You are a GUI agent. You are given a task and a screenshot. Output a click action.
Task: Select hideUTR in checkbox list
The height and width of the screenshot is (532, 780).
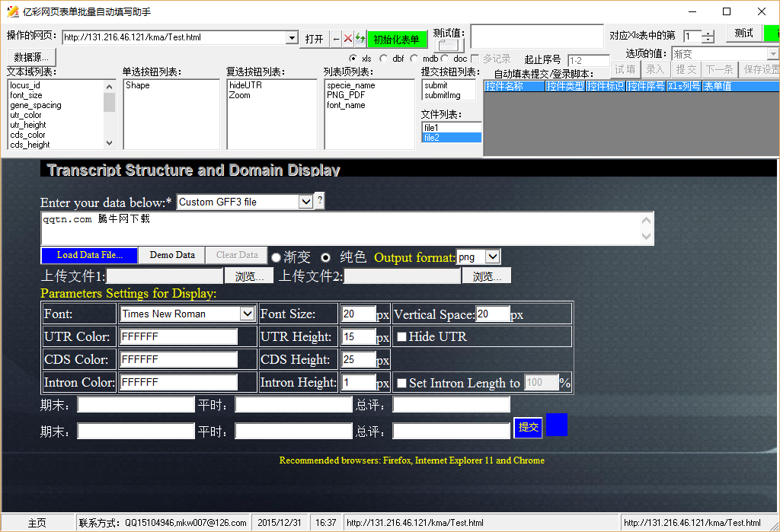[245, 85]
